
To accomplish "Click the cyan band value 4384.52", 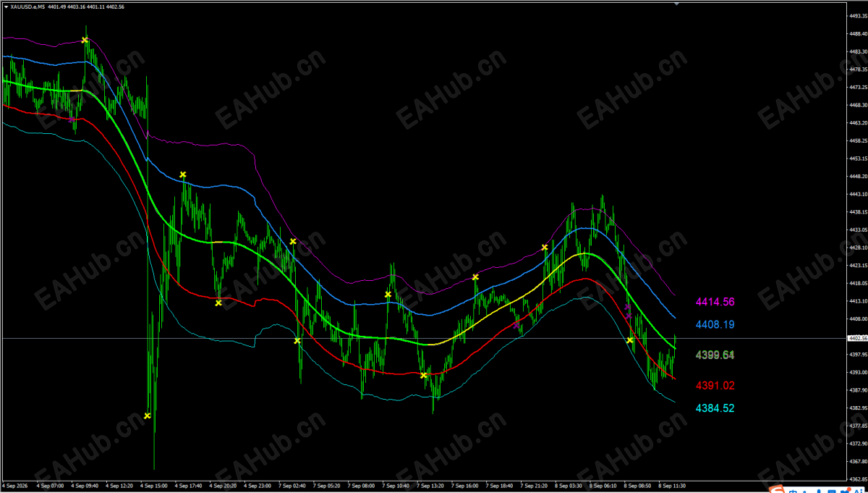I will click(715, 408).
